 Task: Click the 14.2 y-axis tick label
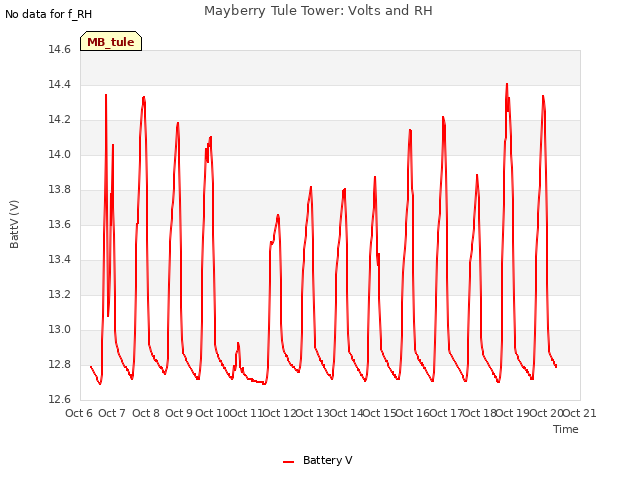[x=59, y=120]
